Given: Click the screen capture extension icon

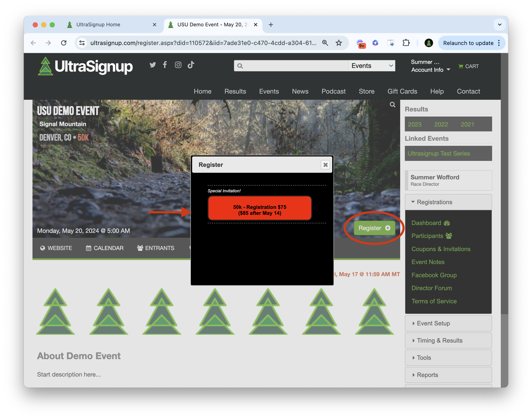Looking at the screenshot, I should pyautogui.click(x=390, y=43).
